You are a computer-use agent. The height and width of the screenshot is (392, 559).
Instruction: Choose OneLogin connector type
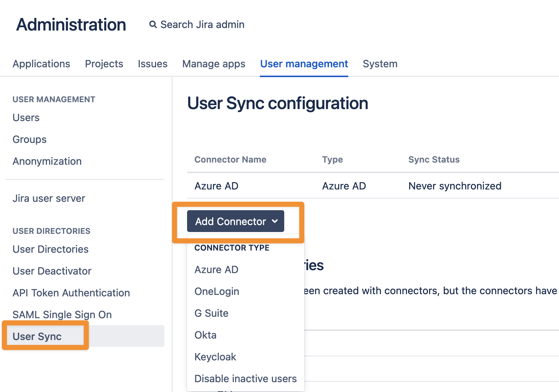[217, 291]
